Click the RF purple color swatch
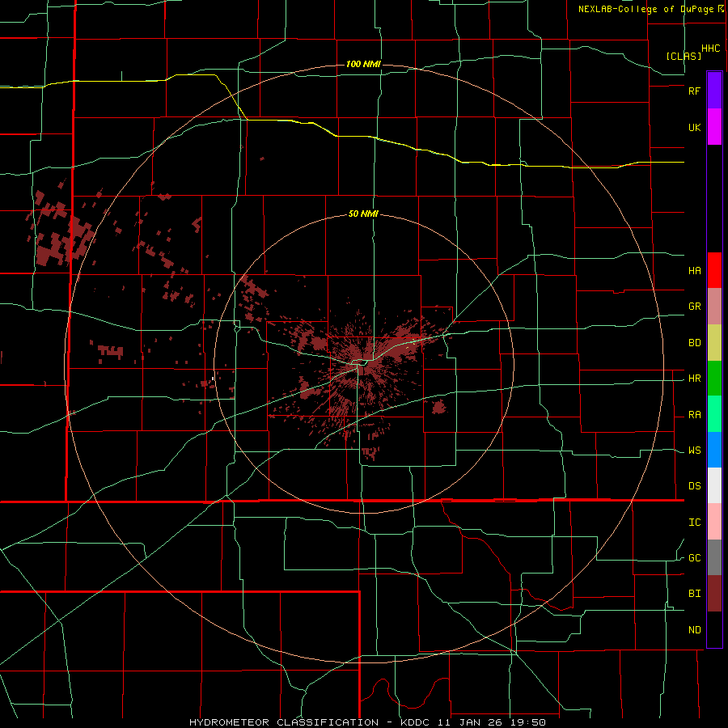This screenshot has height=728, width=728. click(714, 91)
